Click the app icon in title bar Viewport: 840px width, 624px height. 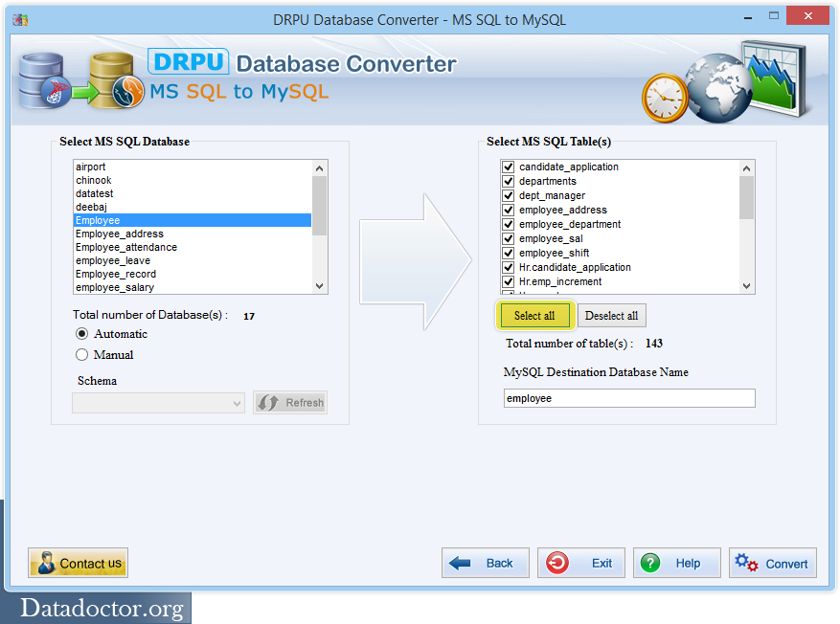pos(20,20)
